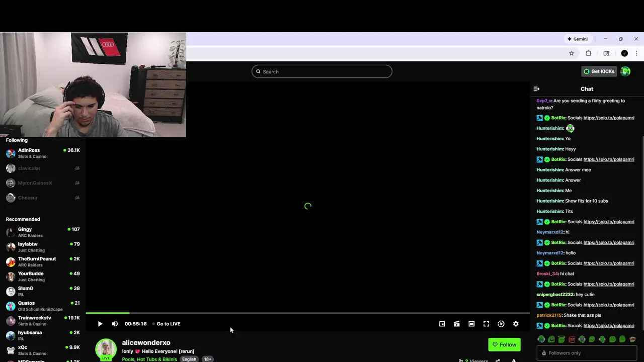Open Cheesur offline channel
Viewport: 644px width, 362px height.
(x=43, y=198)
